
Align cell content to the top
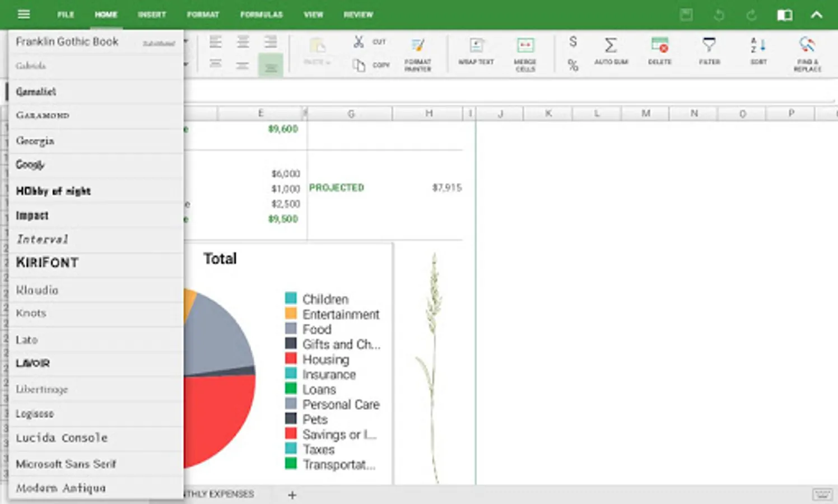coord(216,64)
